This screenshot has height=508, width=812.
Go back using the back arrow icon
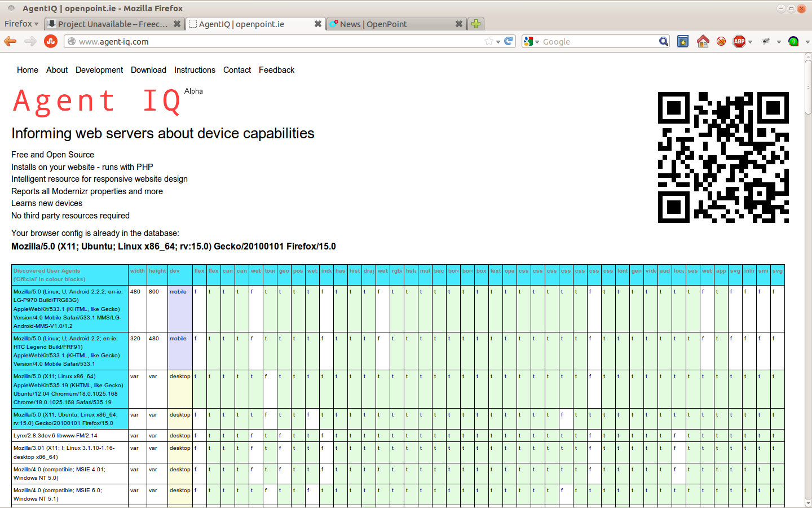click(10, 41)
